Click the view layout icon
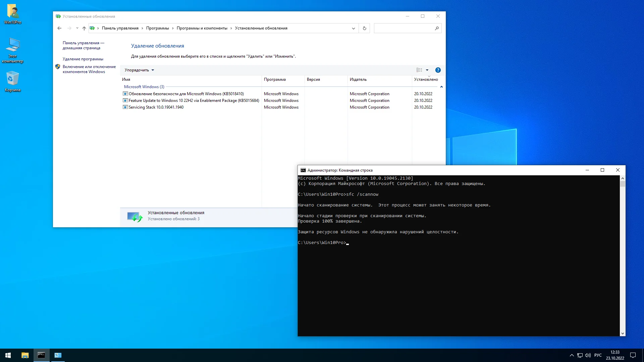The width and height of the screenshot is (644, 362). click(419, 70)
